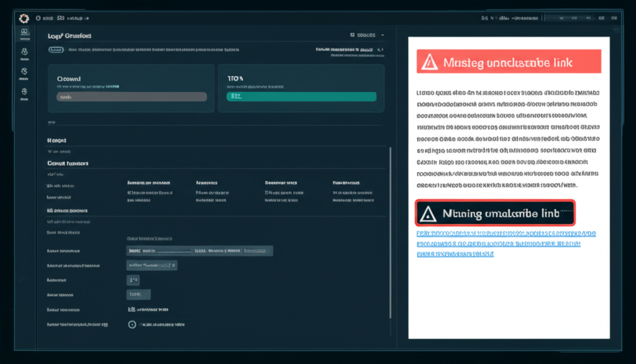The image size is (636, 364).
Task: Select the first sidebar icon below the logo
Action: (24, 32)
